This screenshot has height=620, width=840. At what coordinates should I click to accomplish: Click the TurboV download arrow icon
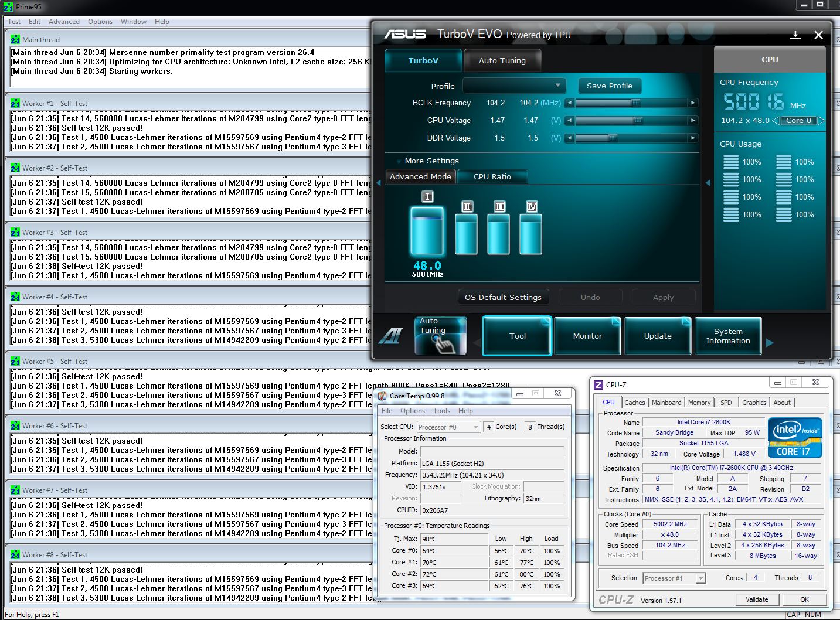(795, 35)
